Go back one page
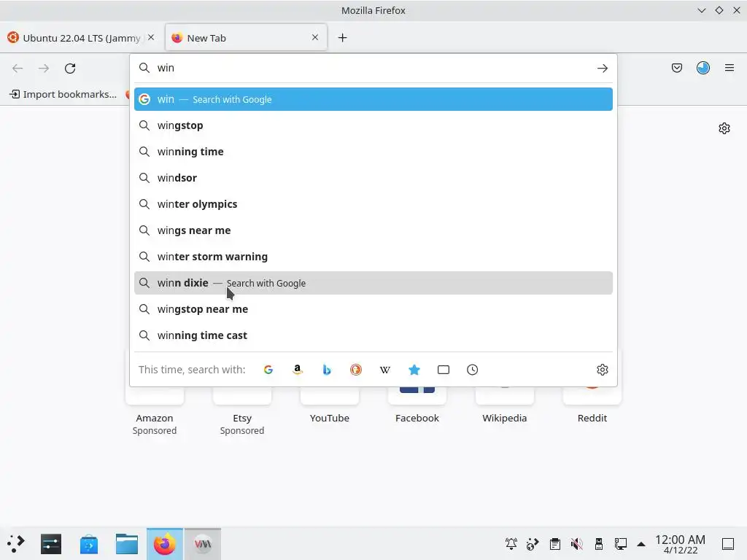 click(x=18, y=68)
